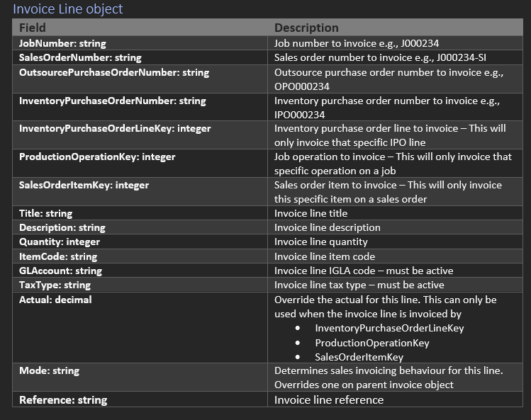Screen dimensions: 531x420
Task: Click the 'IPO000234' example text
Action: tap(299, 115)
